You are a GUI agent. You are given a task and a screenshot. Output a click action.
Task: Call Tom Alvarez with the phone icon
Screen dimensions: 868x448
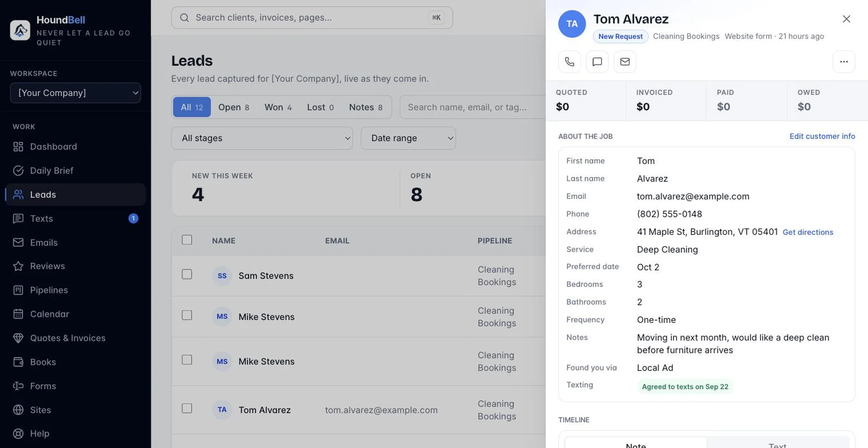click(x=570, y=61)
